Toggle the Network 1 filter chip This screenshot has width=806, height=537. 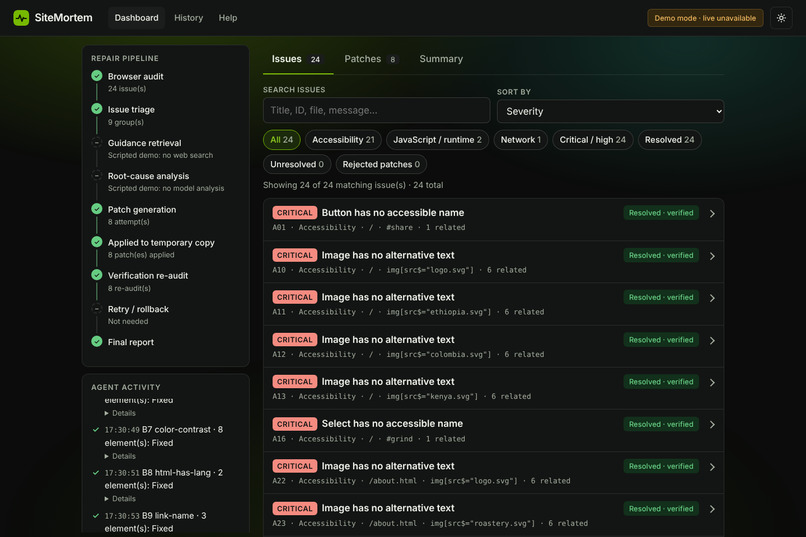pos(521,140)
